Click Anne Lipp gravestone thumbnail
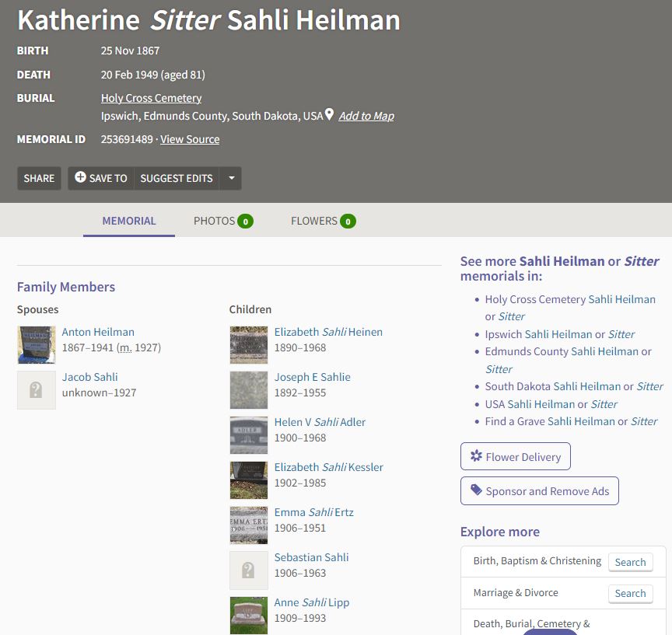672x635 pixels. pyautogui.click(x=249, y=616)
